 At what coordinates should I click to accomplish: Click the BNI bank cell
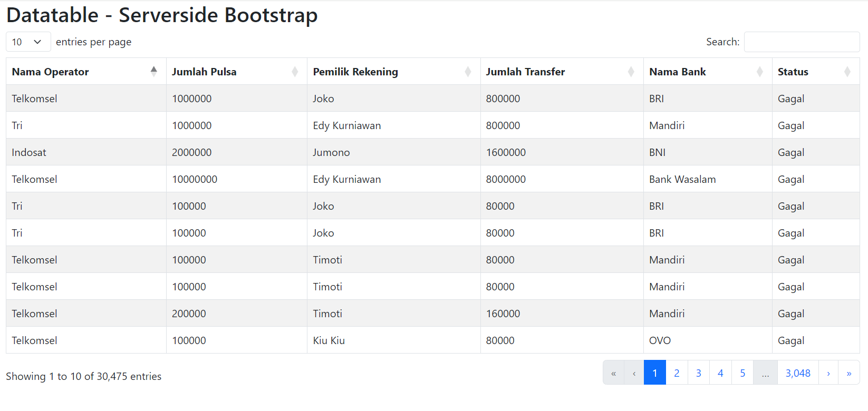point(708,152)
